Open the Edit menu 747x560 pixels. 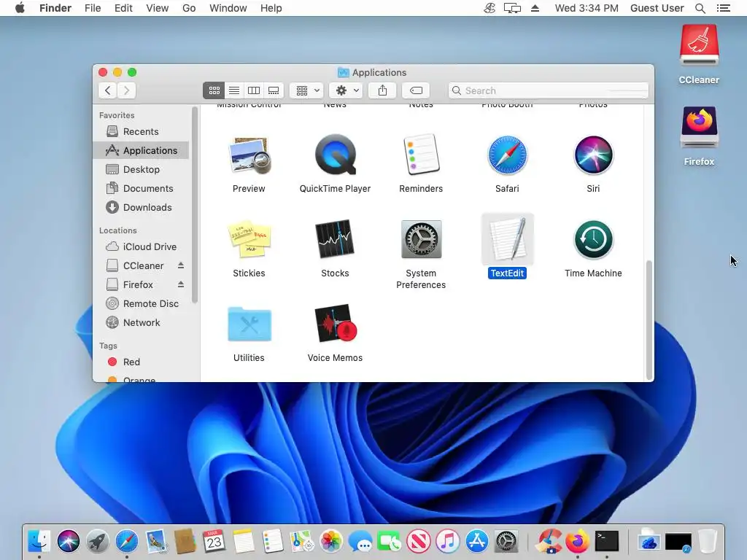coord(123,8)
